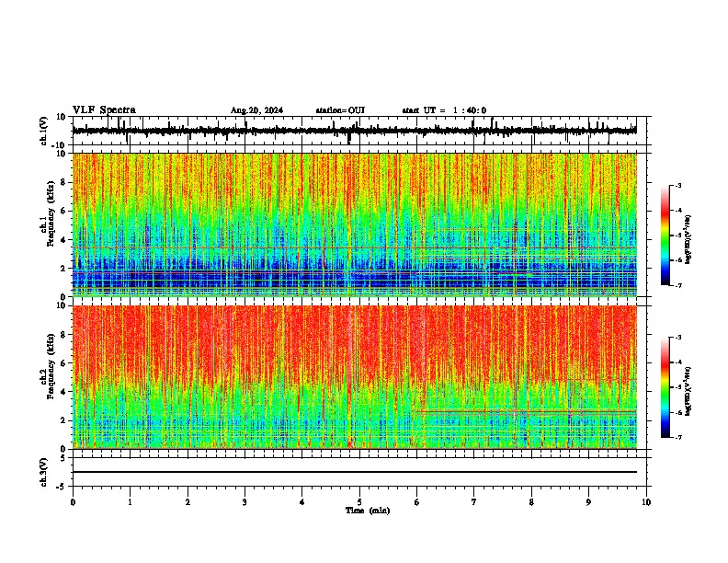Click the ch.2 spectrogram color bar

pyautogui.click(x=665, y=387)
